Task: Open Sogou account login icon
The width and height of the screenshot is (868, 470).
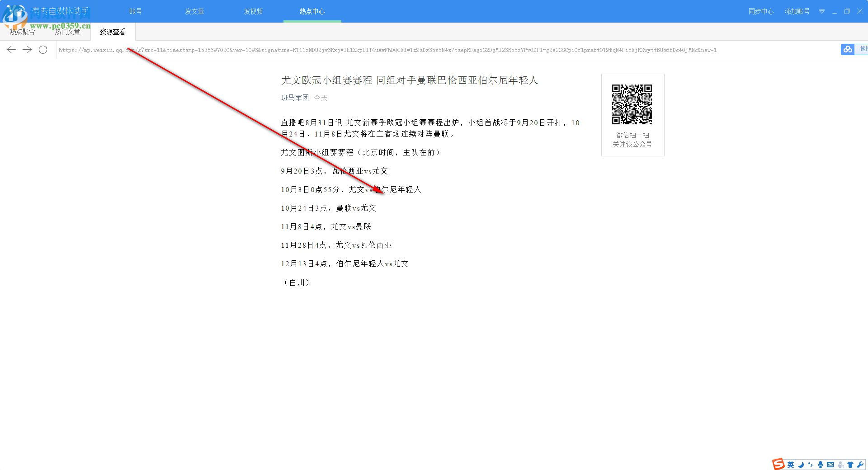Action: 841,465
